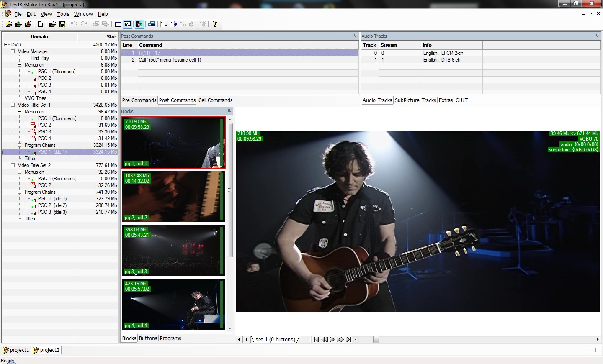Switch to Pre Commands tab
Viewport: 603px width, 364px height.
[139, 100]
